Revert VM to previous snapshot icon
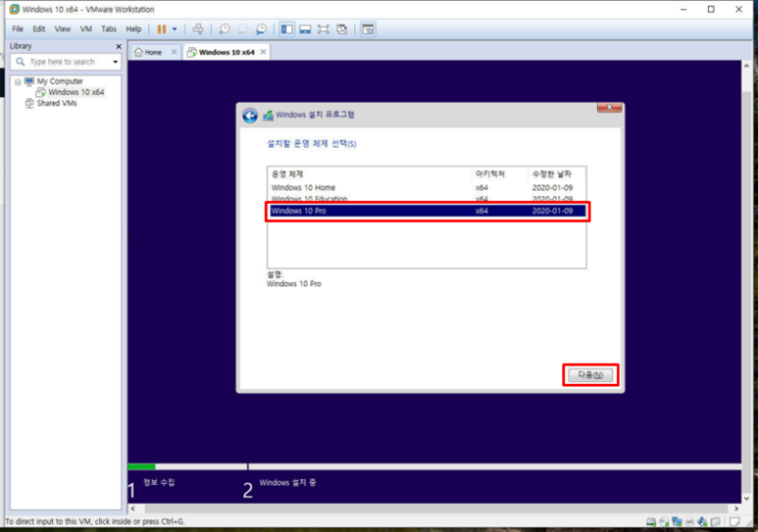This screenshot has width=758, height=532. pos(242,29)
